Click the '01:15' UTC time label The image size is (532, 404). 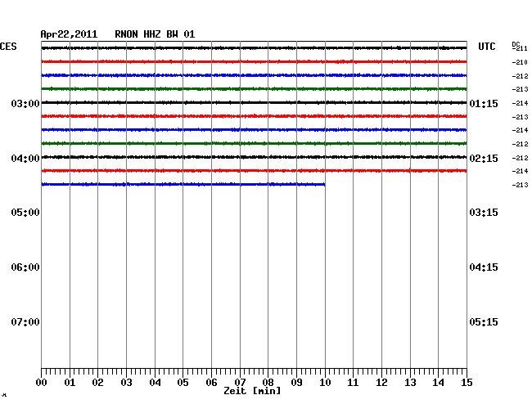[484, 103]
